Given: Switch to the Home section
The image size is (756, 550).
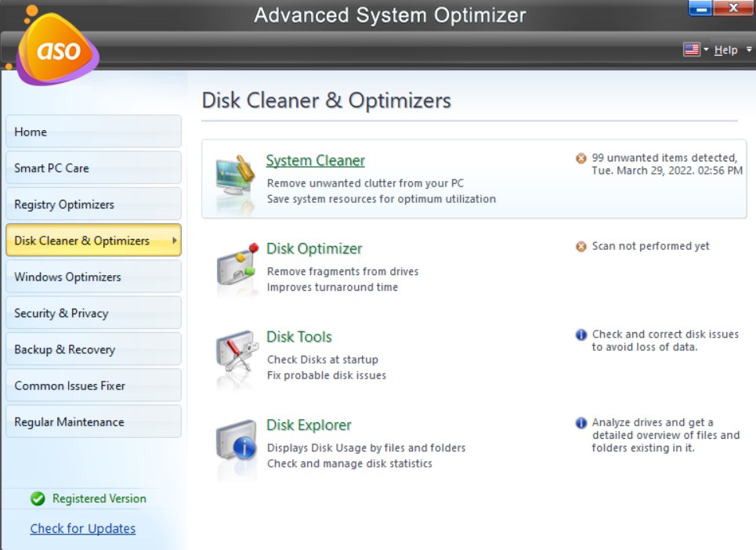Looking at the screenshot, I should click(x=93, y=132).
